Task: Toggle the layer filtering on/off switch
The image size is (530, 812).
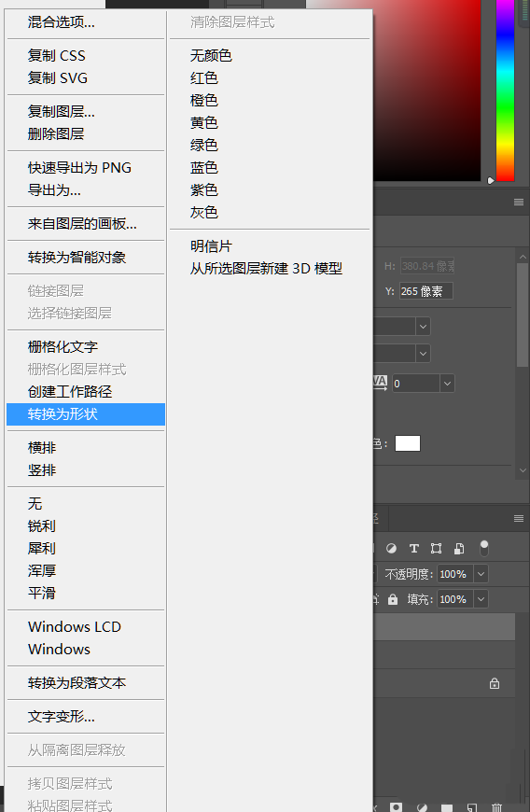Action: click(484, 548)
